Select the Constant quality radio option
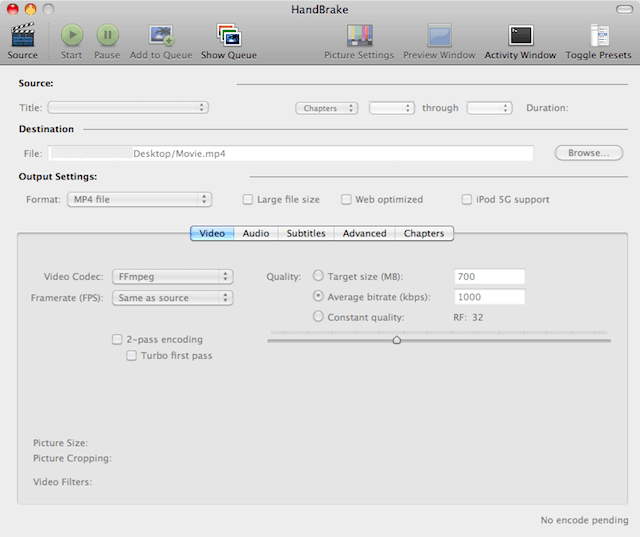 (x=319, y=317)
